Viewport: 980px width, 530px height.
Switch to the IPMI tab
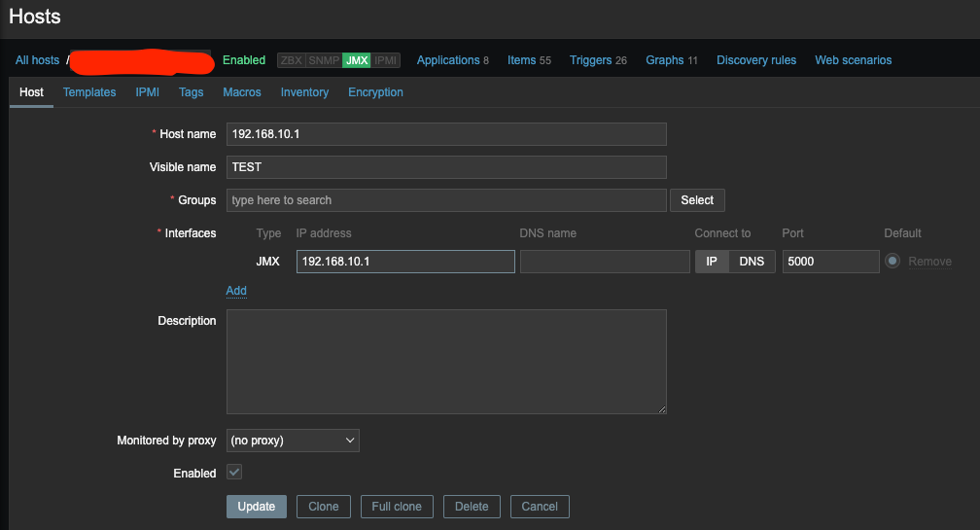(x=148, y=91)
